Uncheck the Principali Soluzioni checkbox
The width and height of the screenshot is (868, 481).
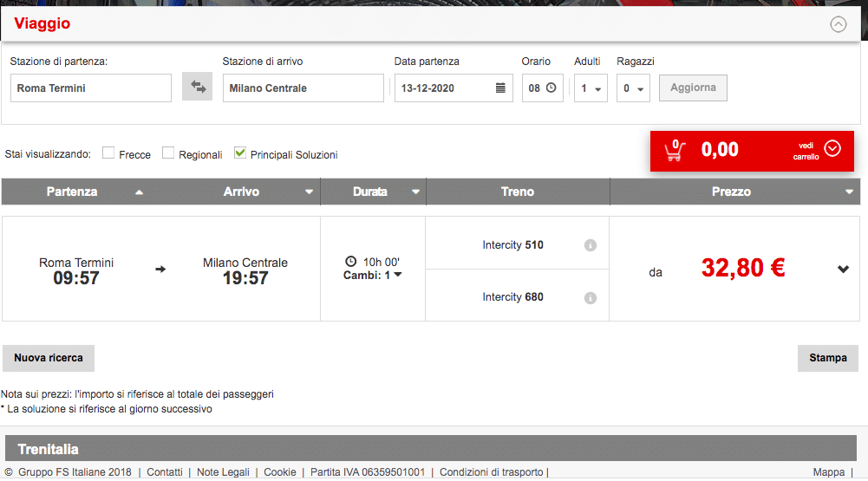pos(240,153)
